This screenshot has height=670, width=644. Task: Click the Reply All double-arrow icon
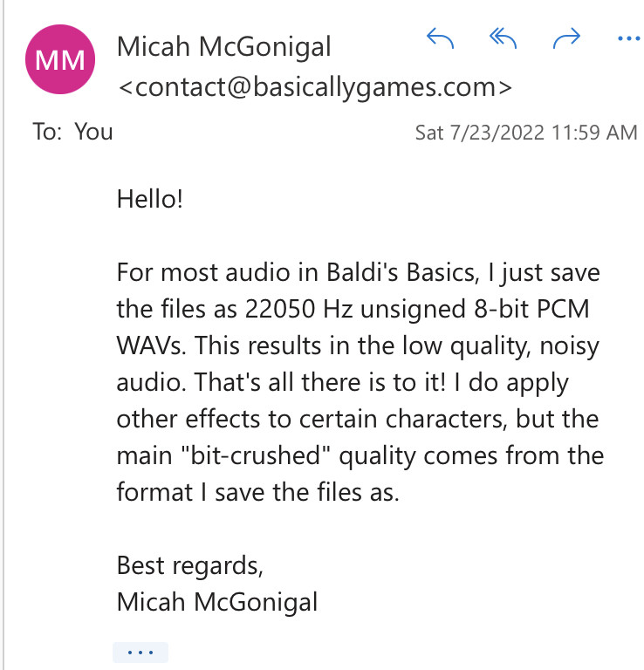pyautogui.click(x=504, y=38)
